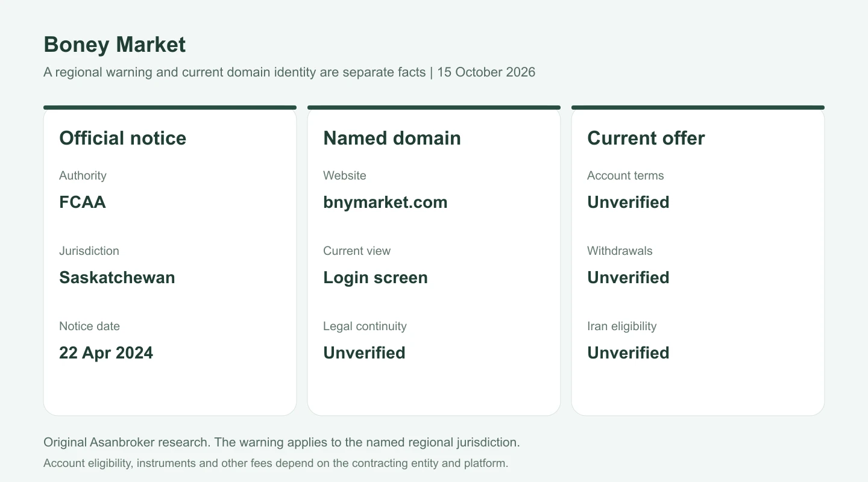Select the "Jurisdiction" label
This screenshot has height=482, width=868.
tap(89, 251)
